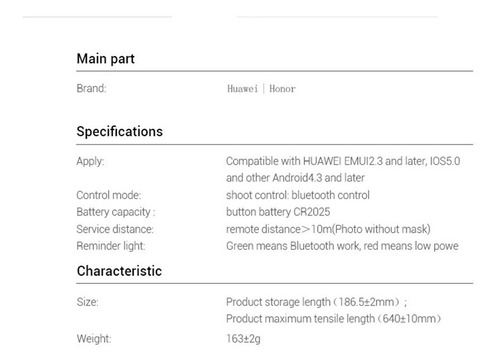The height and width of the screenshot is (363, 500).
Task: Click shoot control: bluetooth control text
Action: (298, 195)
